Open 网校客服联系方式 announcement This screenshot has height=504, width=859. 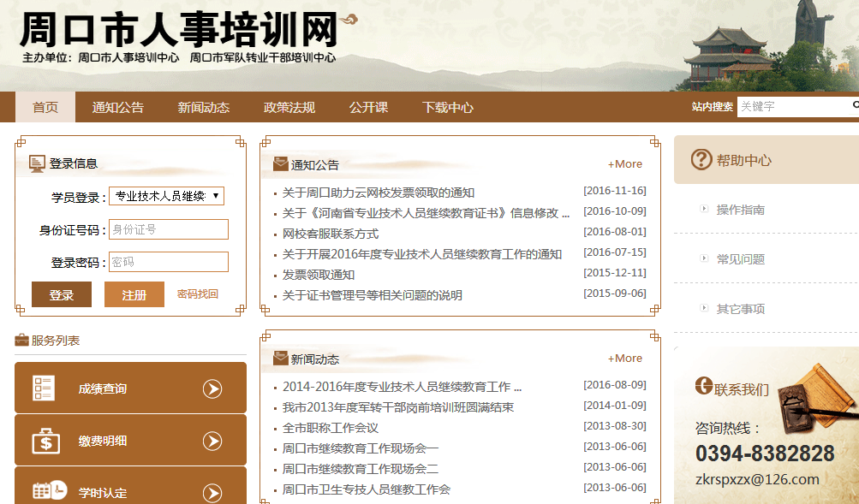(331, 234)
